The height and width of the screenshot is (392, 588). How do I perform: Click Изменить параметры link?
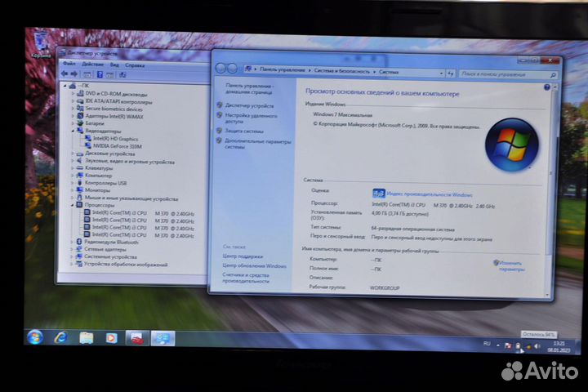(511, 266)
